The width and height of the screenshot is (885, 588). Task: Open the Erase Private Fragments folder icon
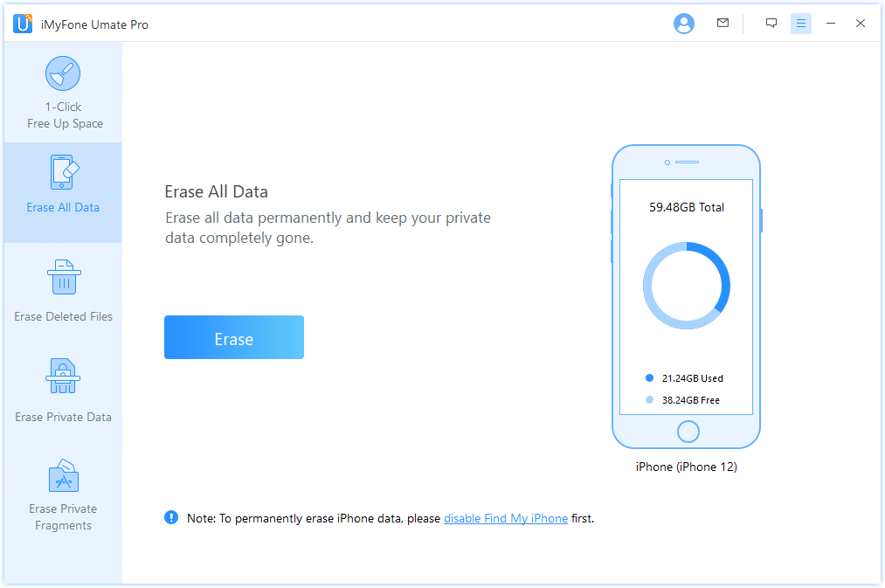(63, 476)
